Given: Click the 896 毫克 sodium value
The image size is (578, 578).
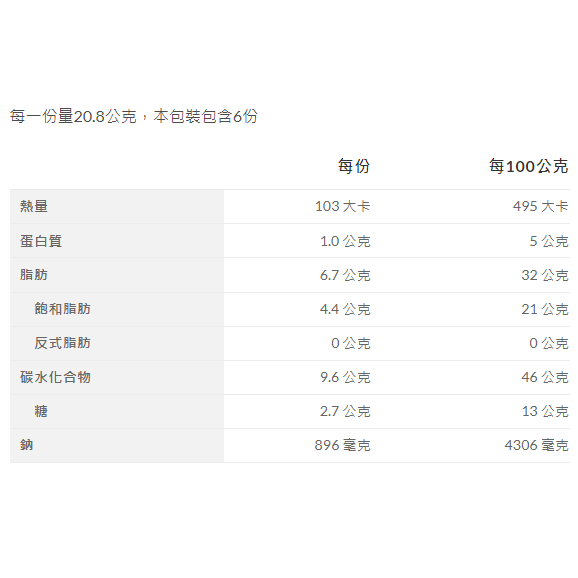Looking at the screenshot, I should 342,445.
